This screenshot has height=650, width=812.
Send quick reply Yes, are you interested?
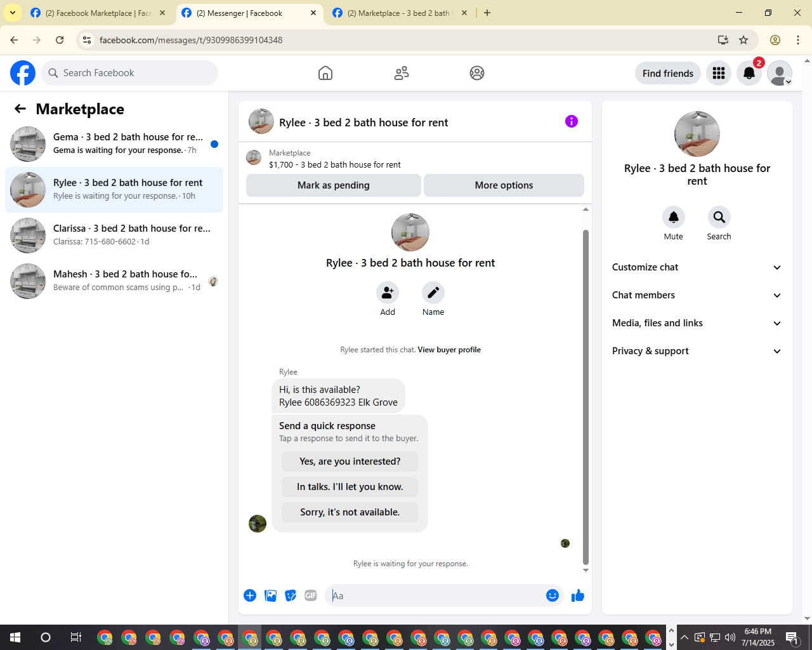[x=350, y=461]
